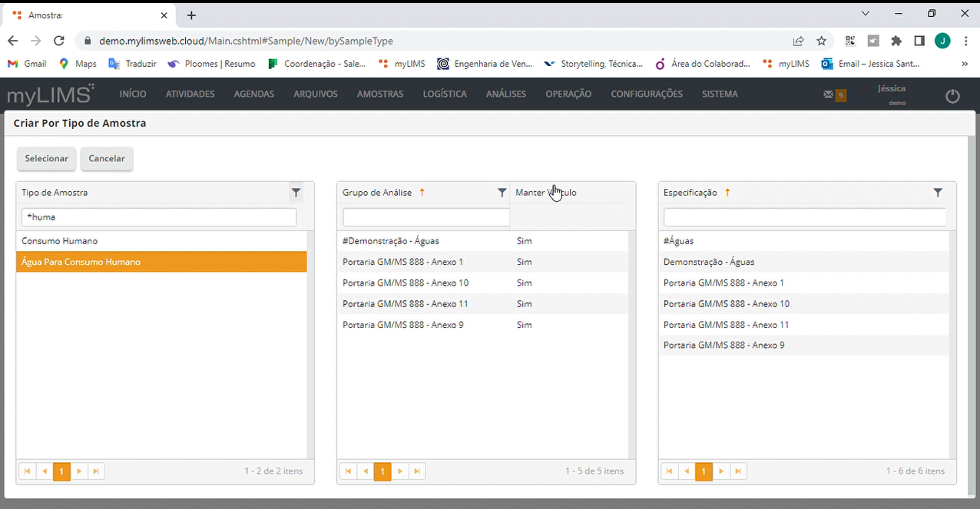The image size is (980, 509).
Task: Go to last page in Tipo de Amostra pager
Action: coord(96,471)
